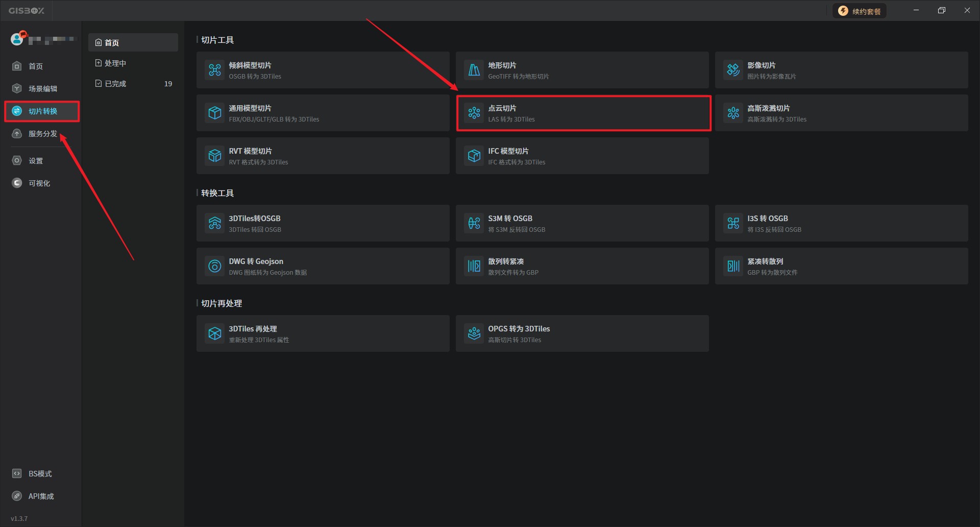
Task: Select the 处理中 task list tab
Action: coord(115,63)
